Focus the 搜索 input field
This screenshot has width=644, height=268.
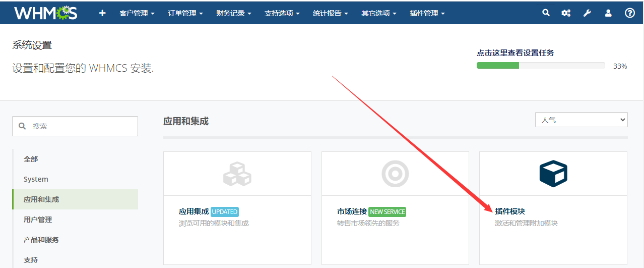75,126
